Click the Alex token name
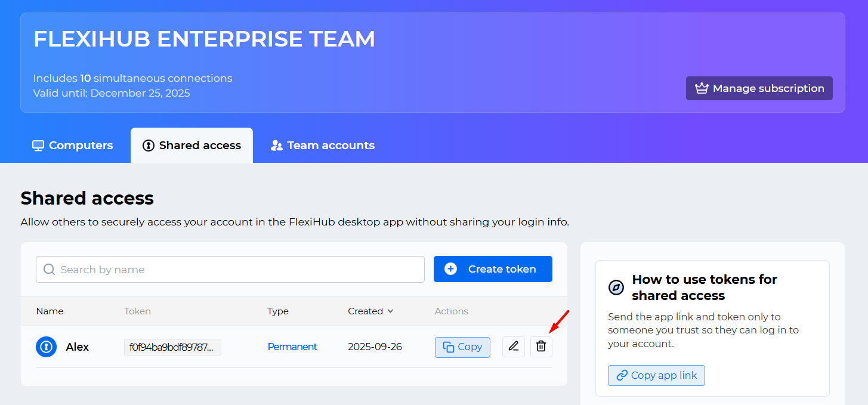Image resolution: width=868 pixels, height=405 pixels. tap(78, 347)
